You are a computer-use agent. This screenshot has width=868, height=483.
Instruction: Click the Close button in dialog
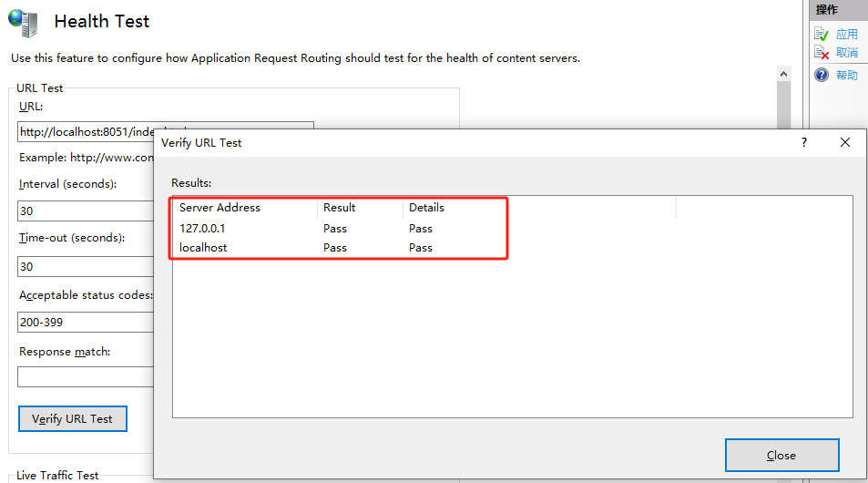[x=781, y=456]
